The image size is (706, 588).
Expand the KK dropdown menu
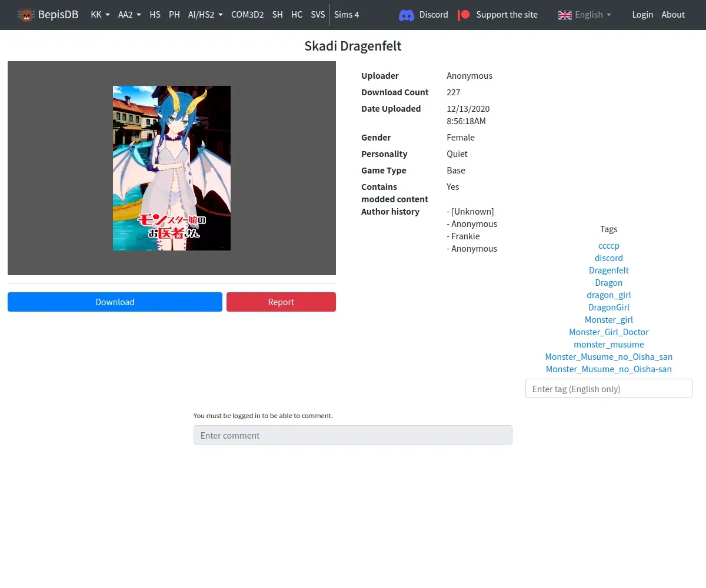pos(100,15)
